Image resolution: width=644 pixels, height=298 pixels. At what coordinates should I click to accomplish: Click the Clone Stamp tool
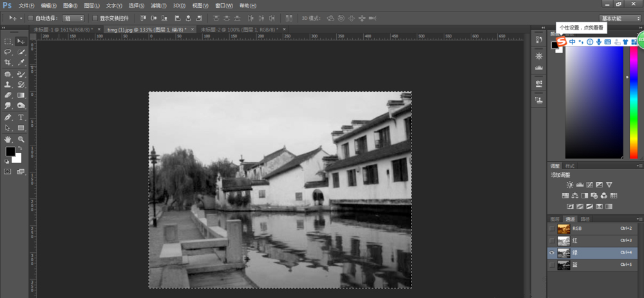tap(8, 84)
